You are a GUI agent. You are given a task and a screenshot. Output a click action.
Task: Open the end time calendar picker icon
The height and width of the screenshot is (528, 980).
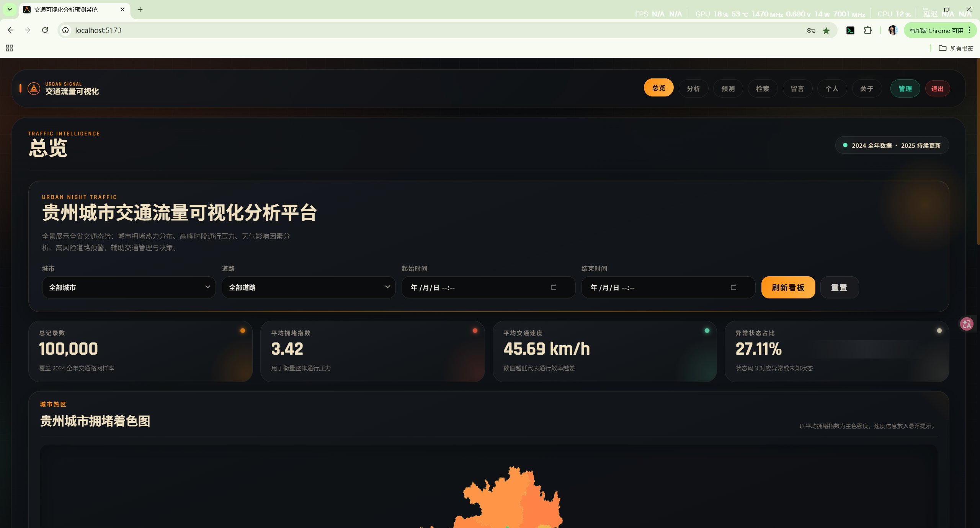(x=733, y=287)
